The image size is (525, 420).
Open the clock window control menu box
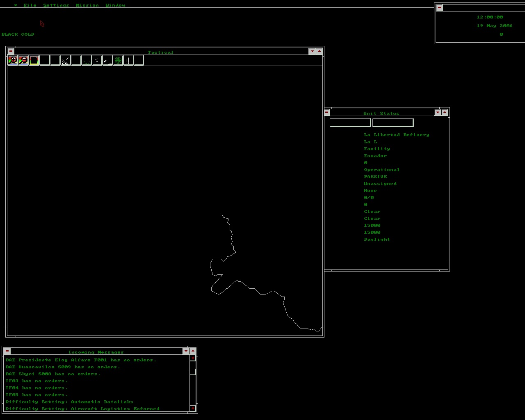pos(439,8)
